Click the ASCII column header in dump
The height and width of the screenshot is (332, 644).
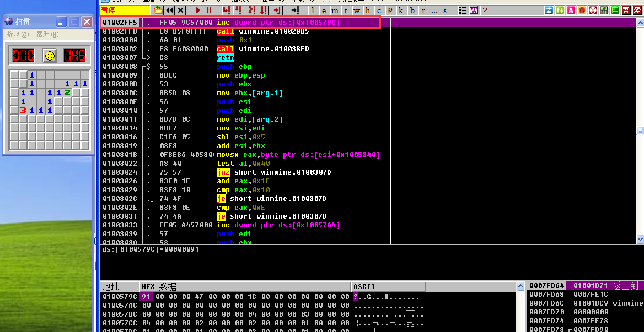click(389, 286)
